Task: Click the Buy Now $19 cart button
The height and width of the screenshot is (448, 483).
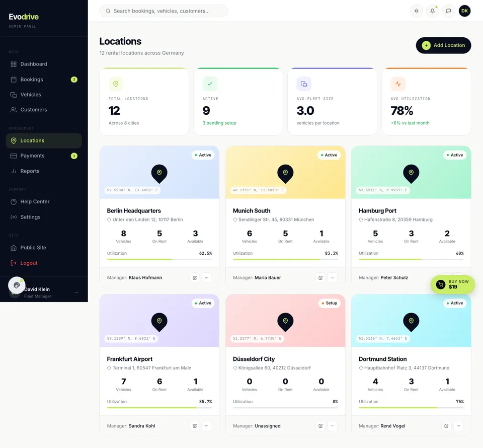Action: point(452,284)
